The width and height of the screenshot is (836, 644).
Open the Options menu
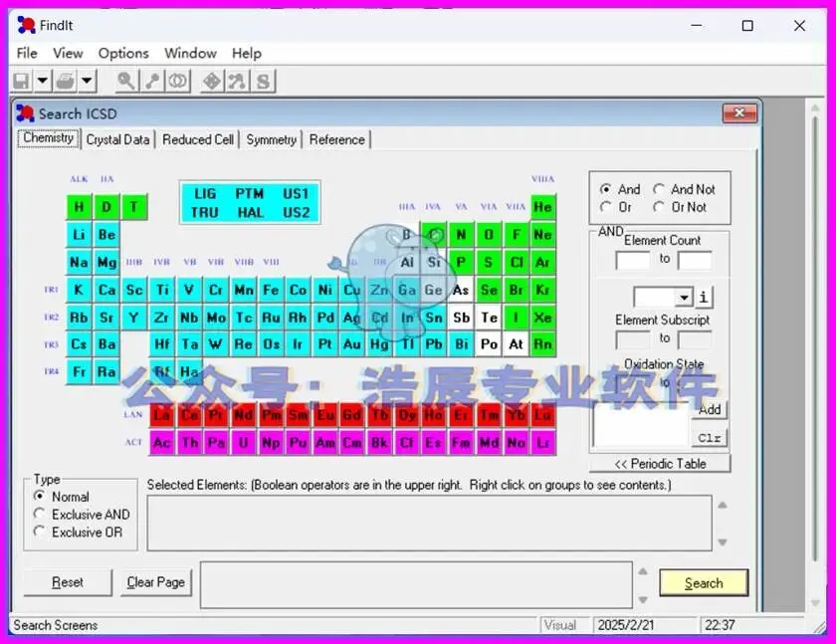(123, 54)
